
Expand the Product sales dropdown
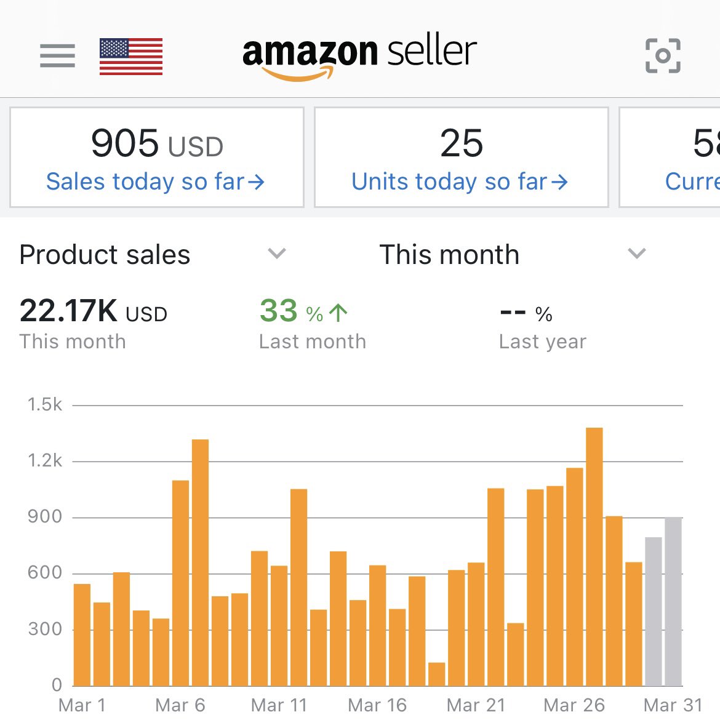[152, 254]
